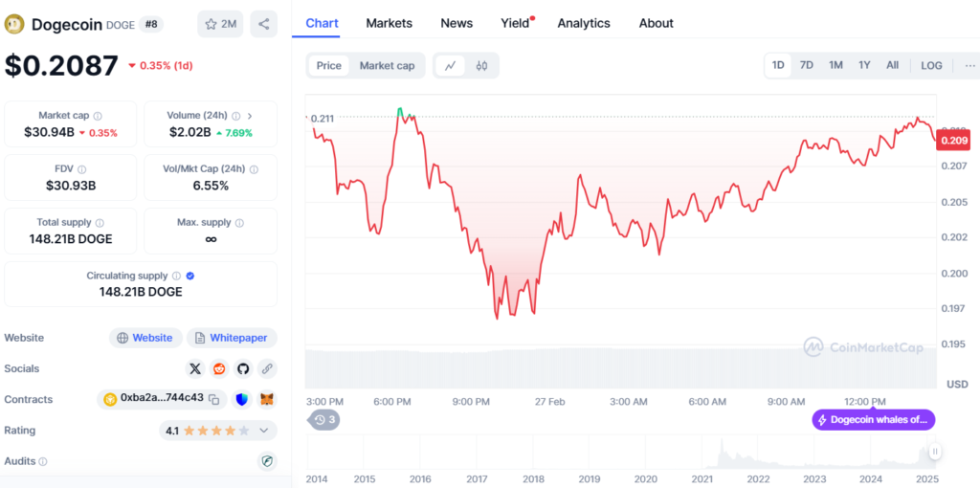This screenshot has width=980, height=488.
Task: Add token to MetaMask via fox icon
Action: [267, 399]
